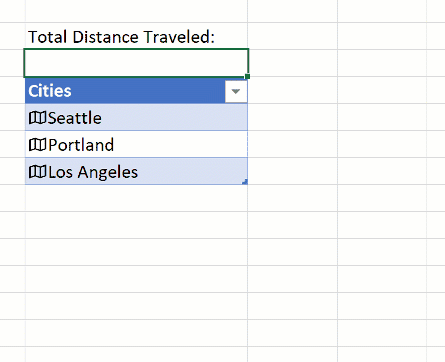
Task: Select empty cell directly below Los Angeles
Action: [x=136, y=198]
